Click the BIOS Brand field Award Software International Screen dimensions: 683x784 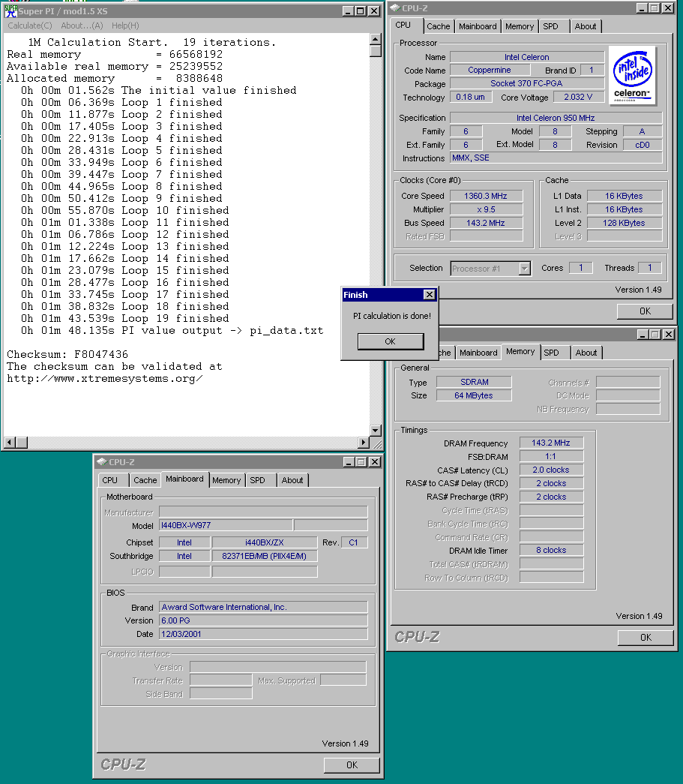[263, 607]
